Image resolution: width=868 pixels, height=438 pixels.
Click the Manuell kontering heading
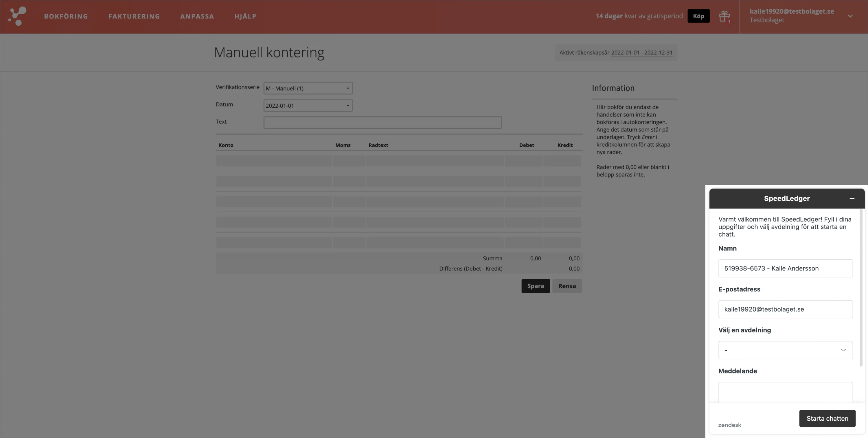[x=269, y=53]
